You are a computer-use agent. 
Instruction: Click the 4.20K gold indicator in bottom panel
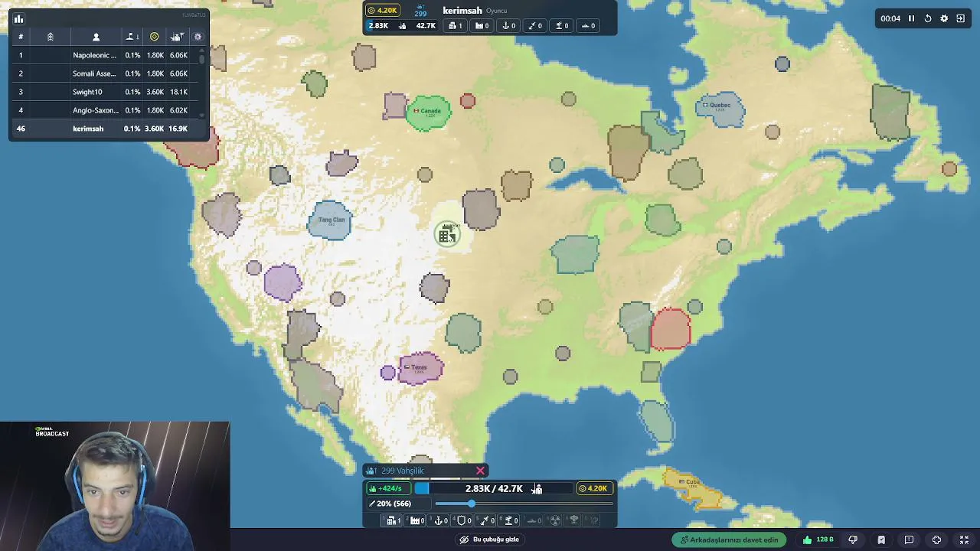593,488
